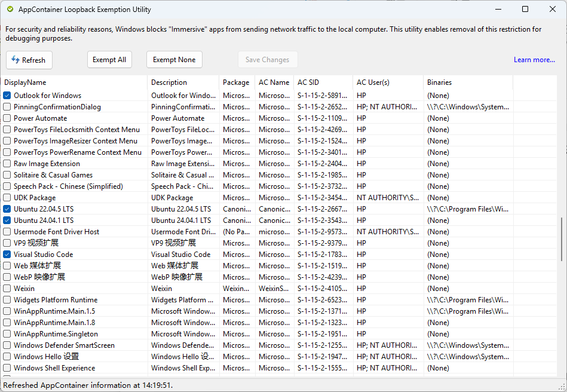This screenshot has height=392, width=567.
Task: Tick the Solitaire & Casual Games checkbox
Action: pyautogui.click(x=7, y=175)
